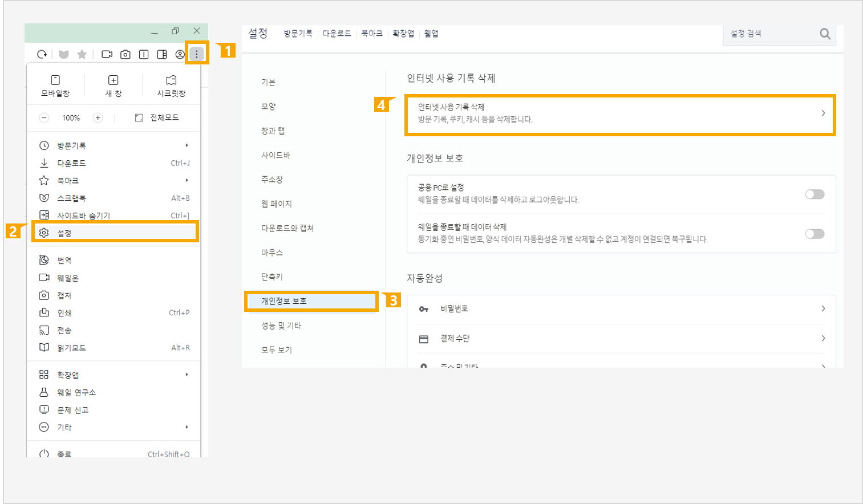
Task: Click the 설정 검색 search field
Action: point(770,34)
